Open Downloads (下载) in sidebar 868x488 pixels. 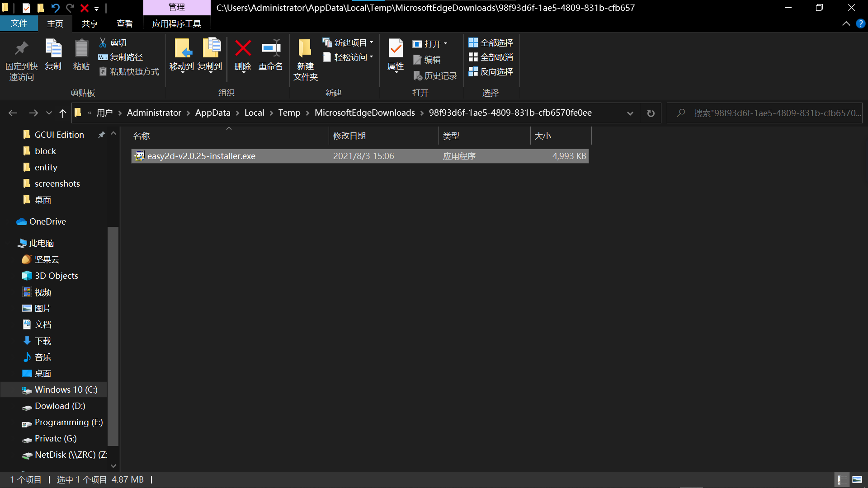click(37, 341)
